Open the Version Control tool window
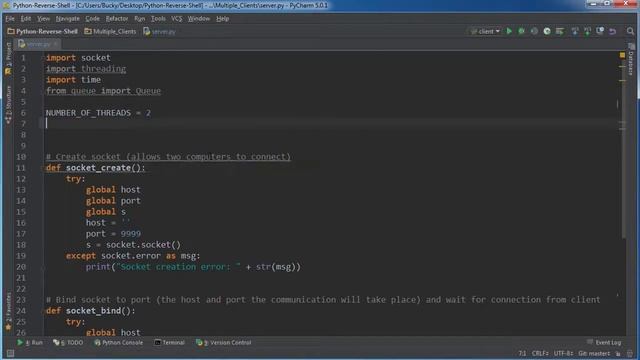Viewport: 640px width, 360px height. pos(223,342)
